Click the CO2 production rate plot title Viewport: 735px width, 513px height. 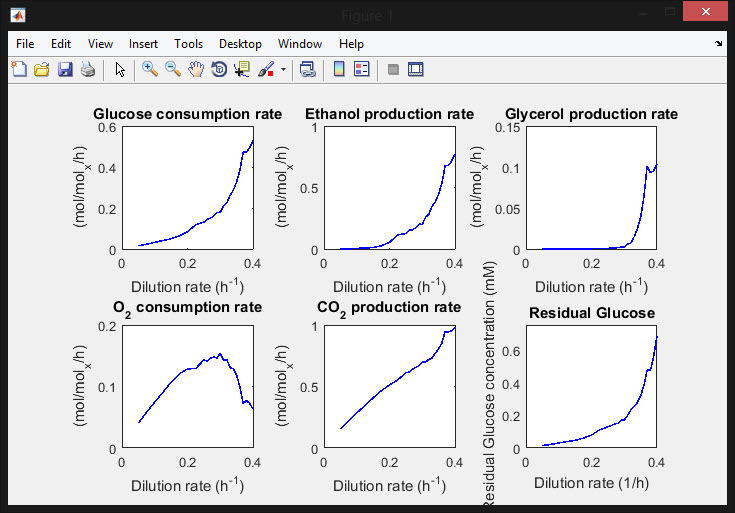click(389, 308)
